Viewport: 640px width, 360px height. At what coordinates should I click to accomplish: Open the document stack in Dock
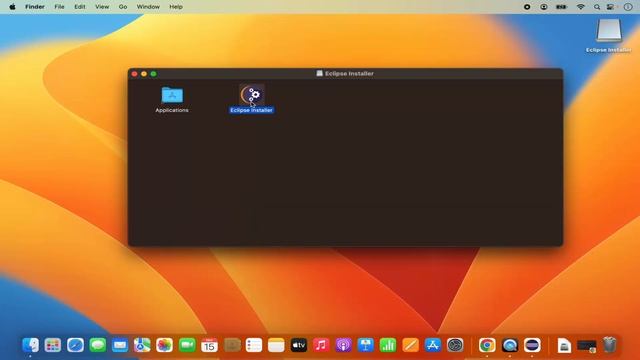click(564, 346)
